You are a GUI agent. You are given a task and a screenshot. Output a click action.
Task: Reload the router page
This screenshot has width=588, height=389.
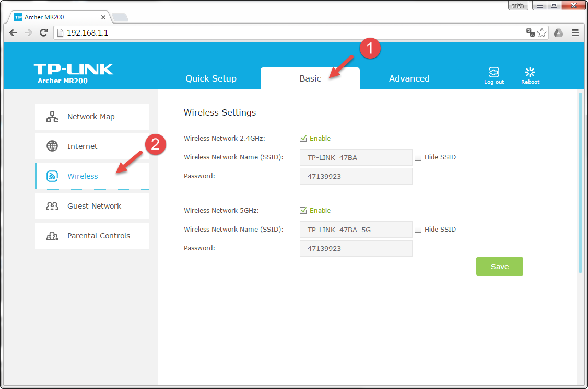click(x=43, y=32)
